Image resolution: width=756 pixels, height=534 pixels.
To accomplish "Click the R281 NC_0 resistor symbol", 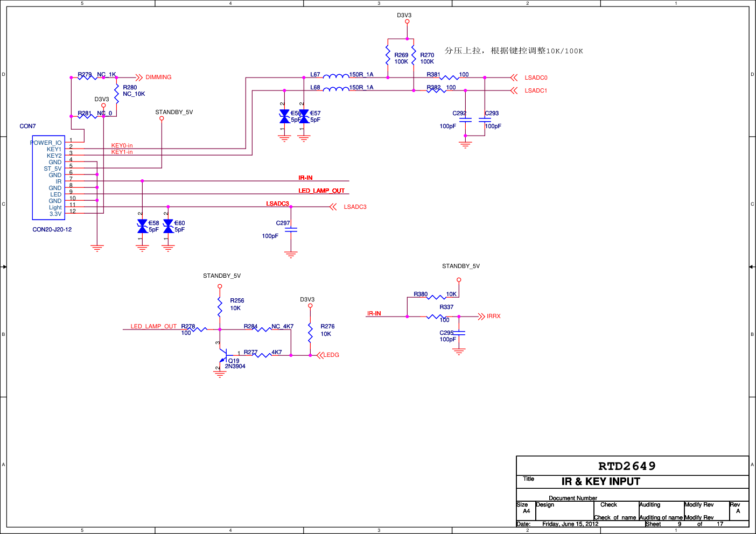I will pyautogui.click(x=87, y=116).
